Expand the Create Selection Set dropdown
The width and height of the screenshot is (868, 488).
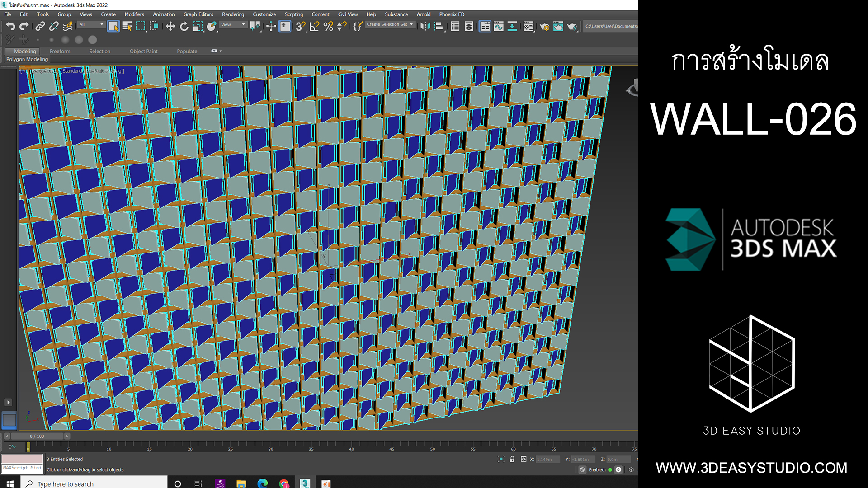pos(411,24)
